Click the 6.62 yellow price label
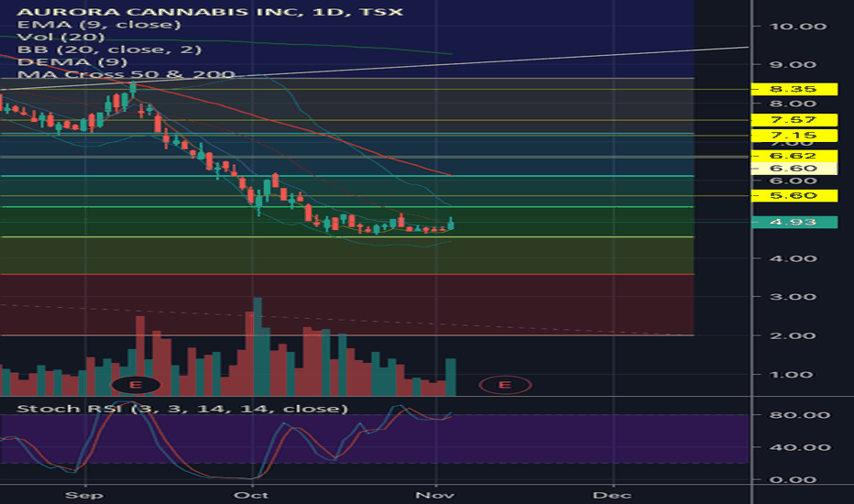 pyautogui.click(x=794, y=156)
